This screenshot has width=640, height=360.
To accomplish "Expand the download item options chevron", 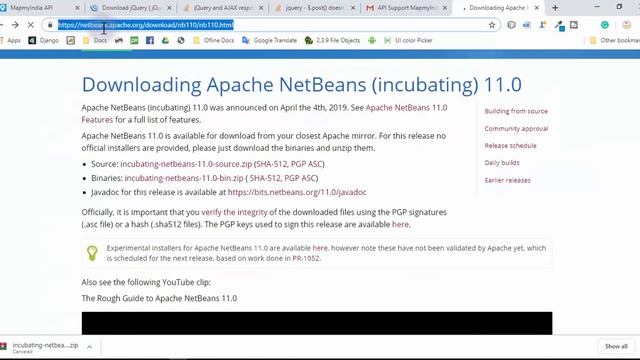I will [x=89, y=347].
